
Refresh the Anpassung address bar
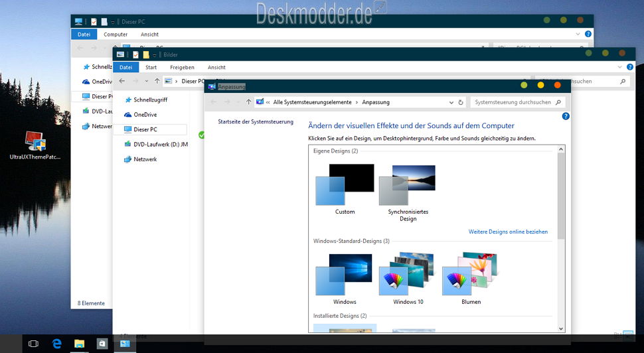tap(461, 102)
